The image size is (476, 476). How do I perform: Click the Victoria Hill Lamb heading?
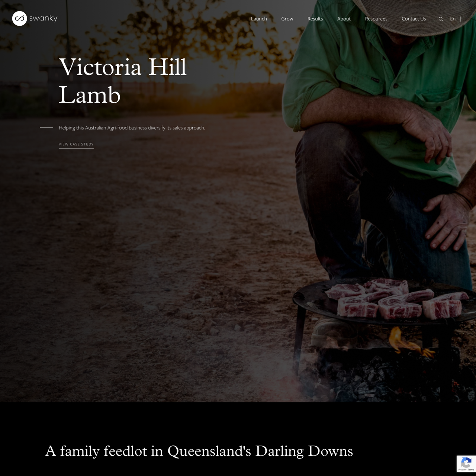tap(123, 81)
